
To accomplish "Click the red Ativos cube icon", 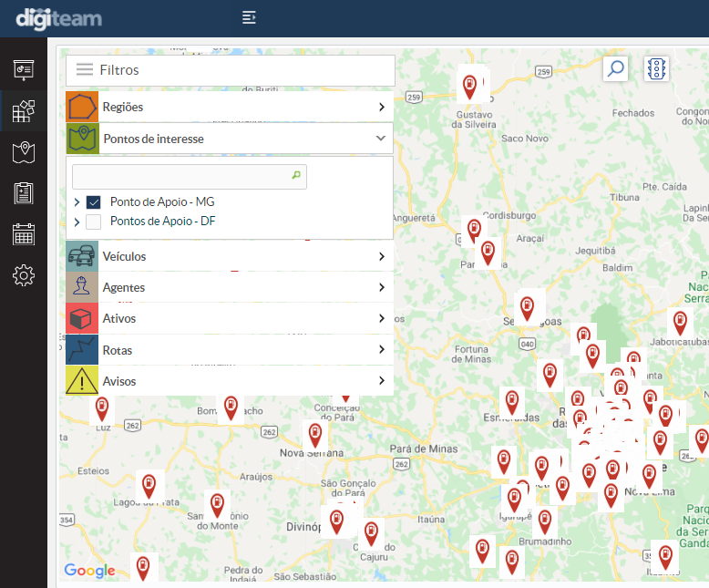I will [82, 318].
